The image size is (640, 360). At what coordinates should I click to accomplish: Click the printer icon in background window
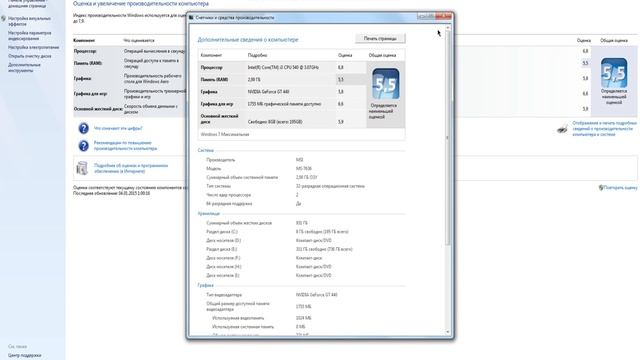562,129
